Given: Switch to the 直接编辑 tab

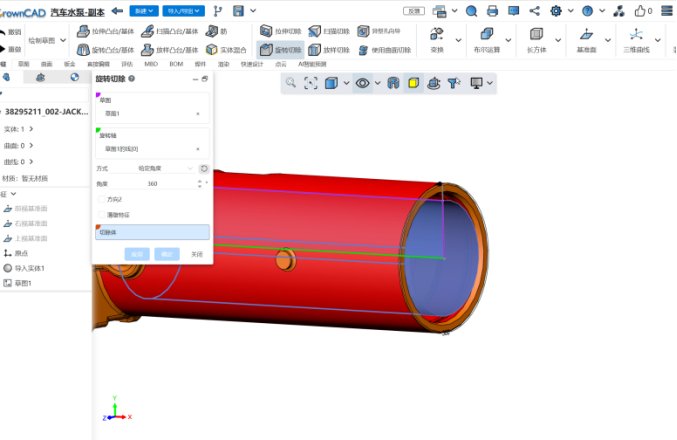Looking at the screenshot, I should (x=98, y=64).
